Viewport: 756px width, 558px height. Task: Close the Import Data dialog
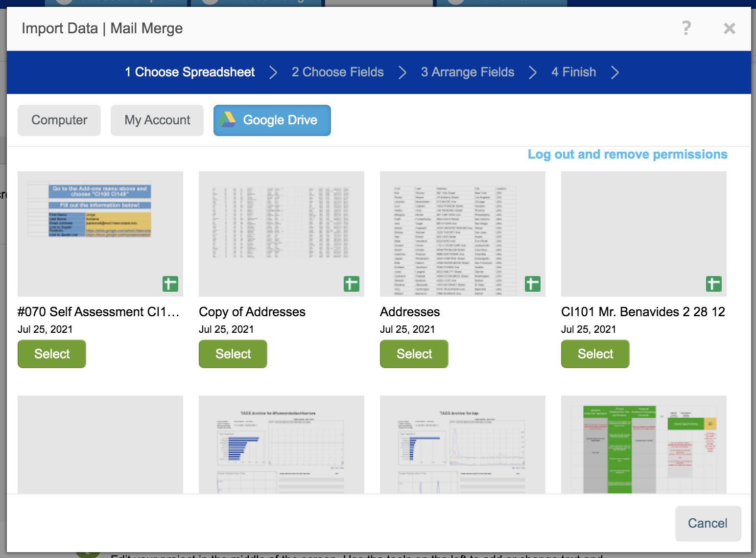point(729,28)
